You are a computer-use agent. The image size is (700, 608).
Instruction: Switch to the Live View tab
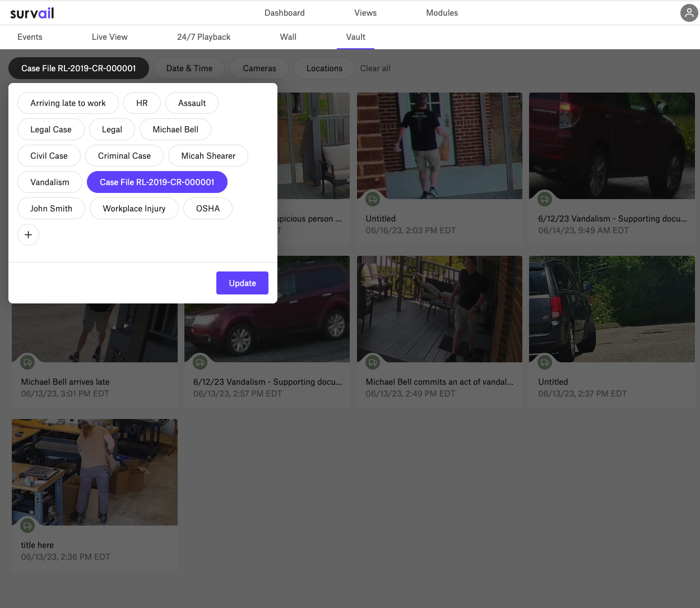(x=110, y=37)
